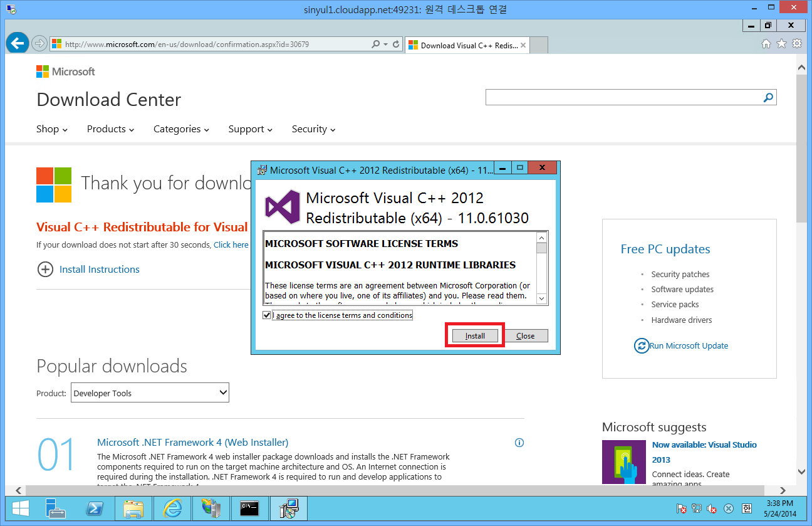812x526 pixels.
Task: Open the Internet Explorer Tools gear
Action: 797,44
